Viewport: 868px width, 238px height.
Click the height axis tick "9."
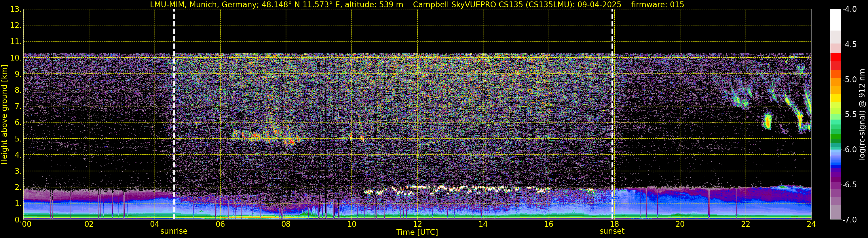pyautogui.click(x=18, y=74)
